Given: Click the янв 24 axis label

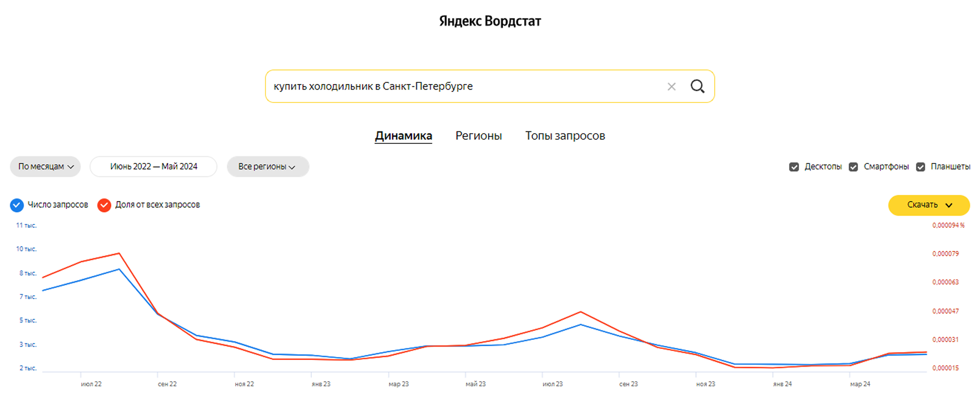Looking at the screenshot, I should (x=783, y=384).
